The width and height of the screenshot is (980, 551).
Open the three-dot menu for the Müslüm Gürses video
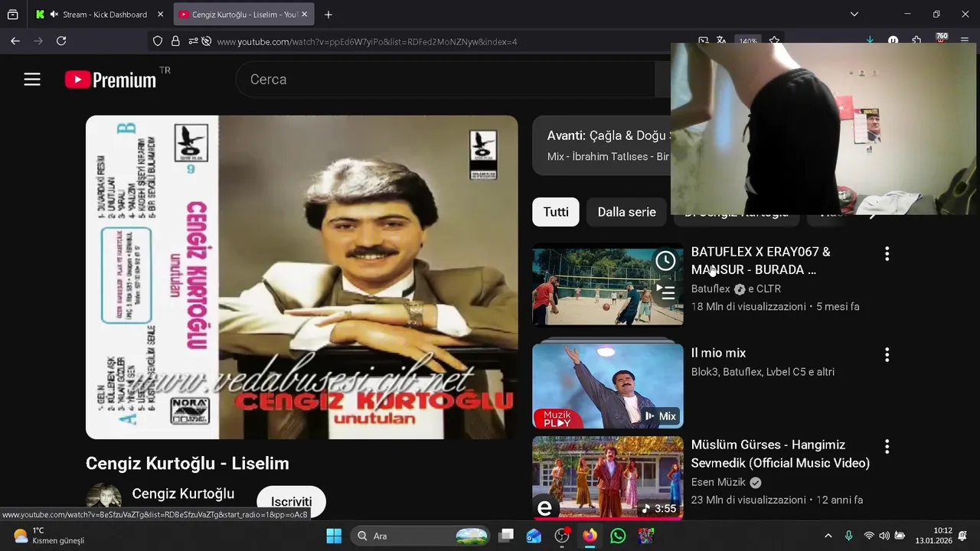tap(887, 447)
